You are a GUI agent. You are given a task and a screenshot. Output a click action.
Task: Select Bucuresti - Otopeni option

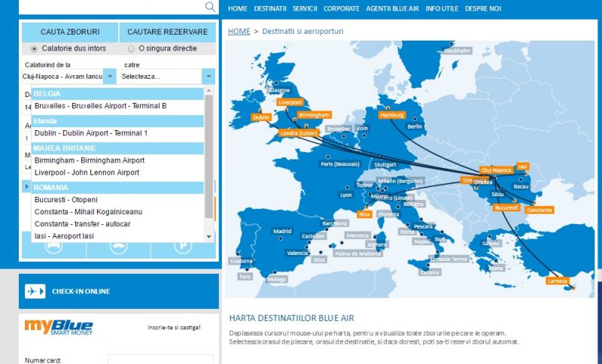tap(117, 200)
